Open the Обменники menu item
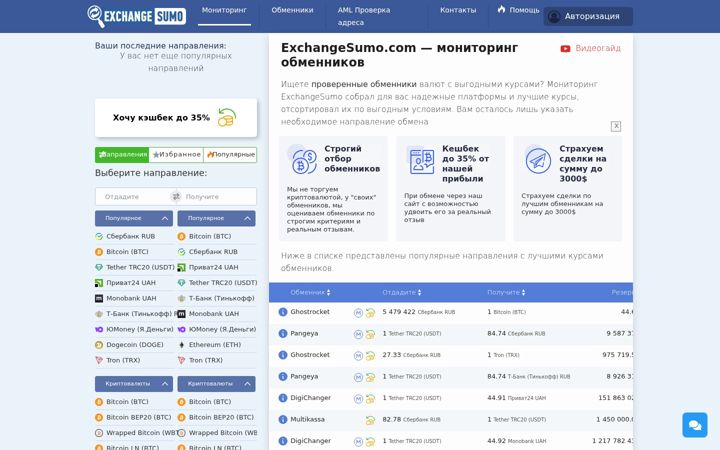720x450 pixels. [x=292, y=10]
